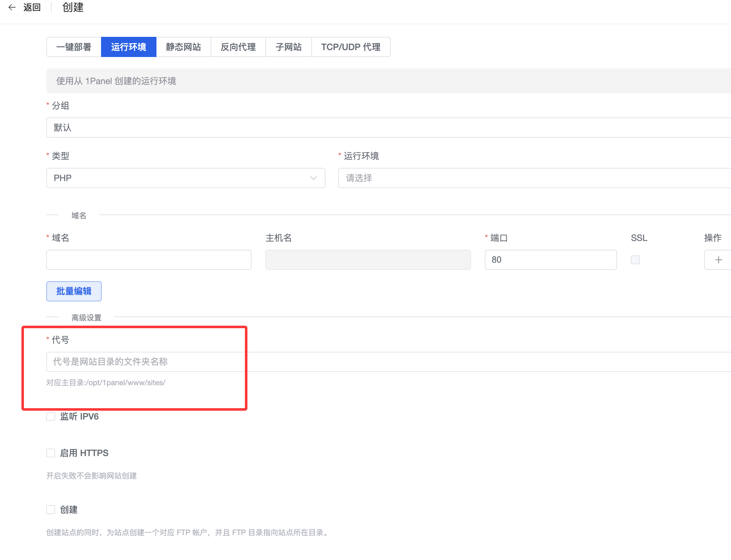Open the 运行环境 请选择 dropdown

click(x=533, y=178)
